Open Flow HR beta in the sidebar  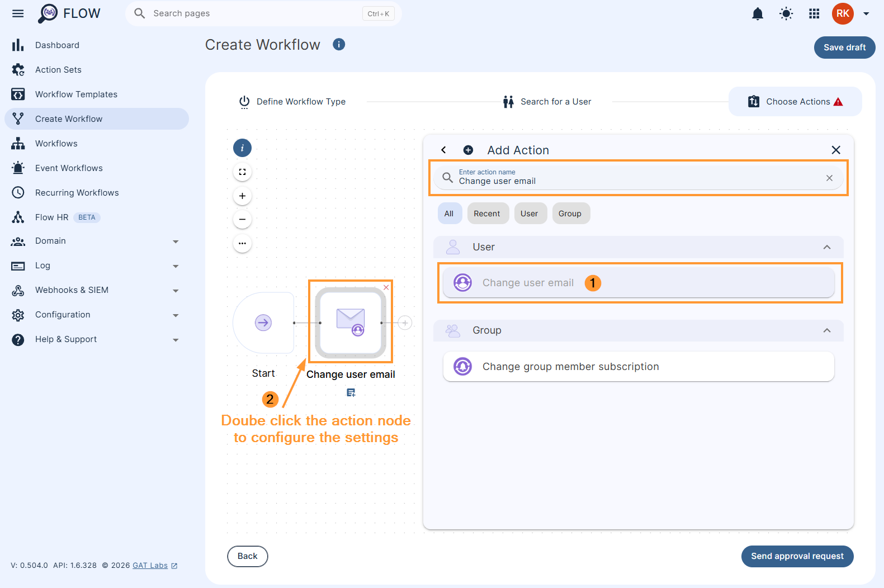[97, 217]
